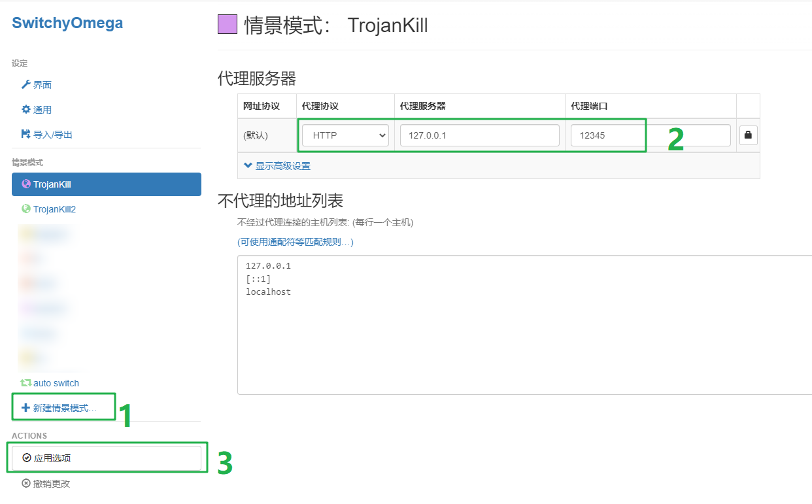Click the 应用选项 apply button

tap(107, 458)
